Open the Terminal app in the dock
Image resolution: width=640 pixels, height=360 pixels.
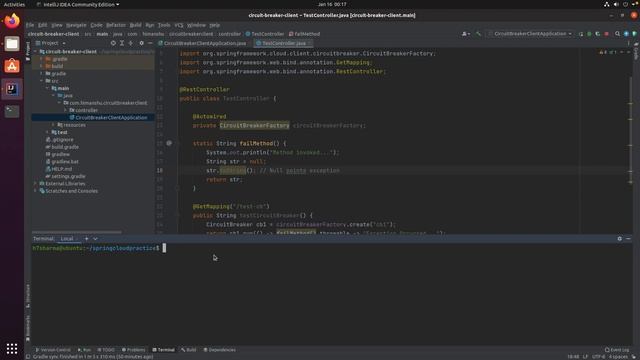pyautogui.click(x=12, y=111)
